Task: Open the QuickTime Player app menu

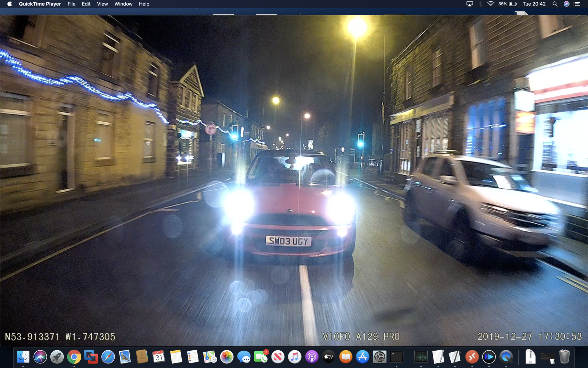Action: click(40, 4)
